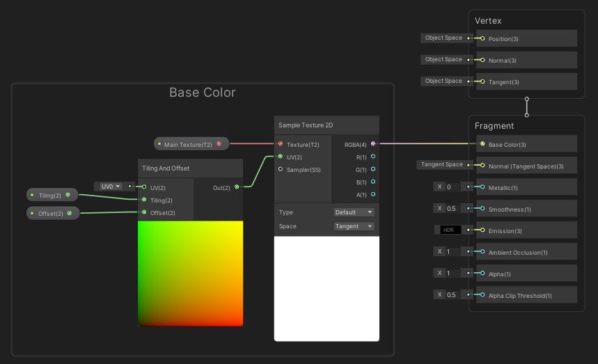Click the Emission(3) block row
Image resolution: width=598 pixels, height=364 pixels.
526,230
